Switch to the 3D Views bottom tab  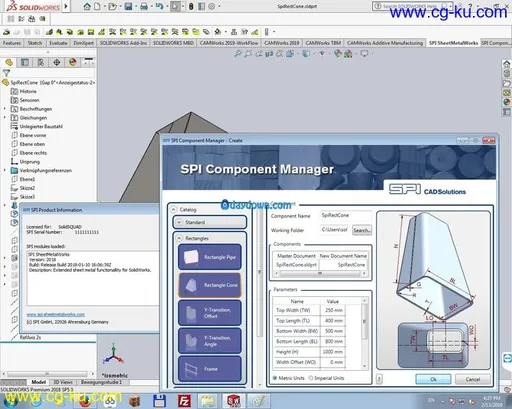coord(63,382)
